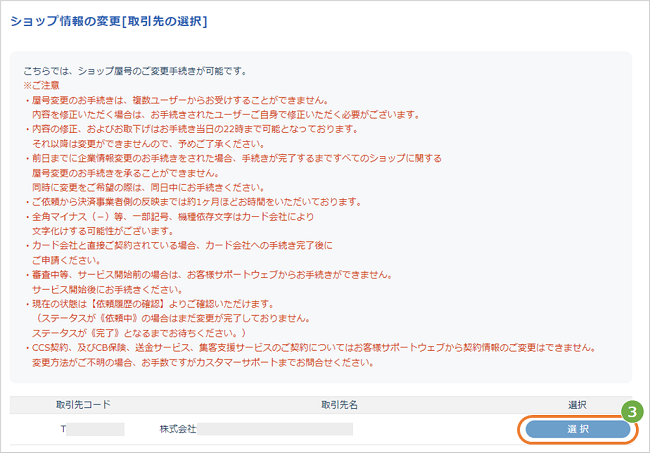This screenshot has width=650, height=453.
Task: Click the intro line こちらでは、ショップ屋号のご変更手続きが可能です。
Action: coord(136,71)
